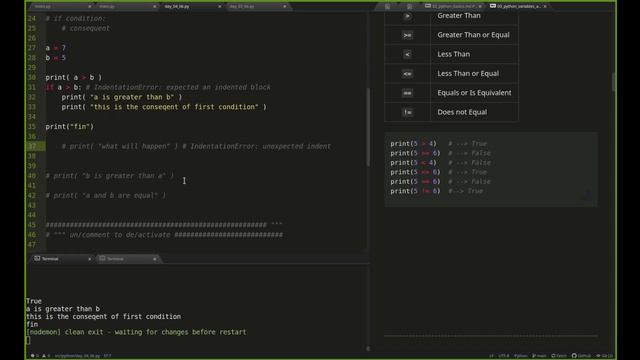
Task: Click the preview icon on 03_python_variables tab
Action: pos(493,6)
